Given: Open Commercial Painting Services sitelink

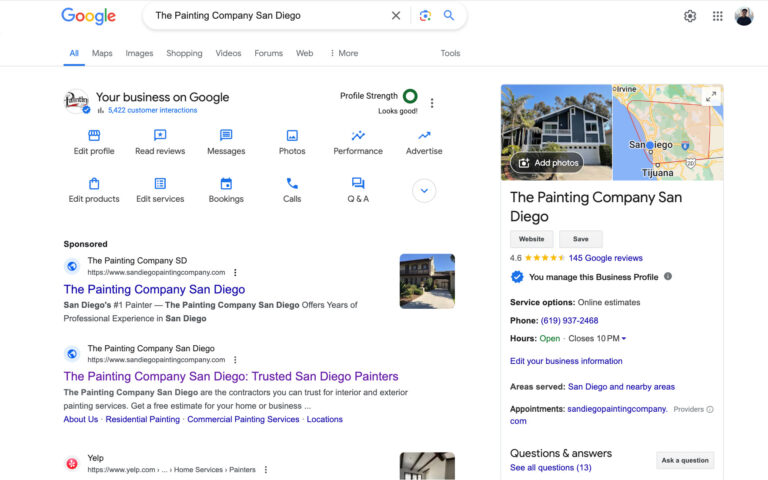Looking at the screenshot, I should pos(243,419).
